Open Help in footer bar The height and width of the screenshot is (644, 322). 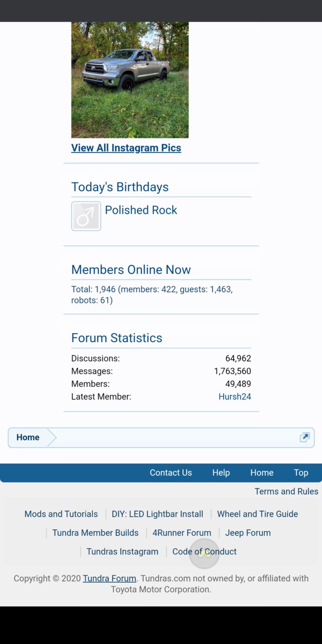(221, 472)
